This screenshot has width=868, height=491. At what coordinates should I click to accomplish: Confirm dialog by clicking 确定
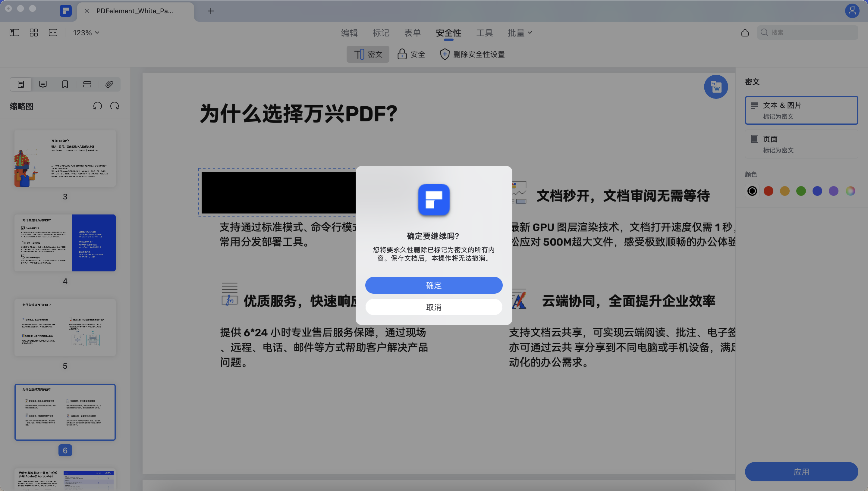(x=433, y=285)
